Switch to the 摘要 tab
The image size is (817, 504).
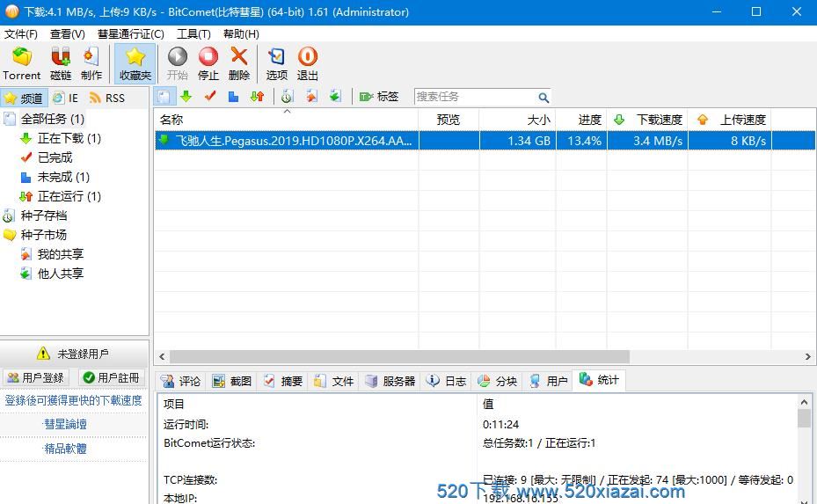283,381
